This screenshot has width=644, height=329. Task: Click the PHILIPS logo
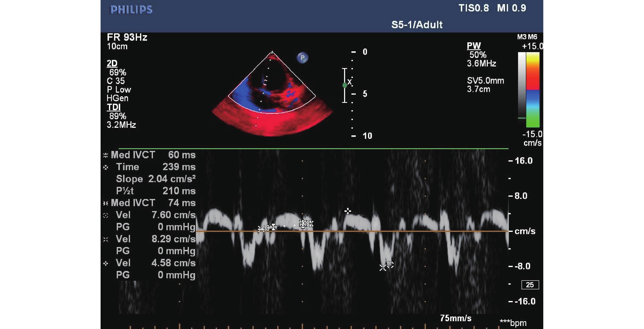tap(131, 10)
